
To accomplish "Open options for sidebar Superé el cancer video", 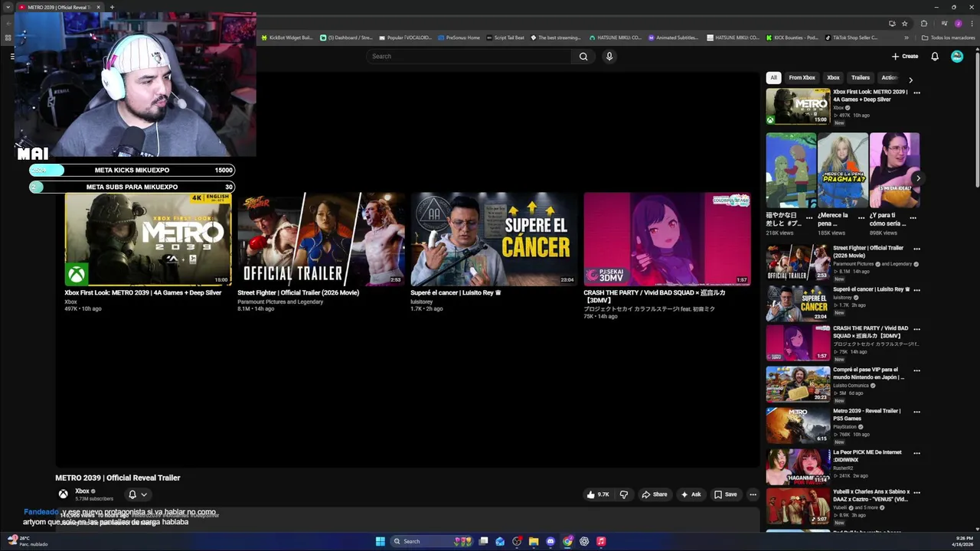I will tap(916, 290).
